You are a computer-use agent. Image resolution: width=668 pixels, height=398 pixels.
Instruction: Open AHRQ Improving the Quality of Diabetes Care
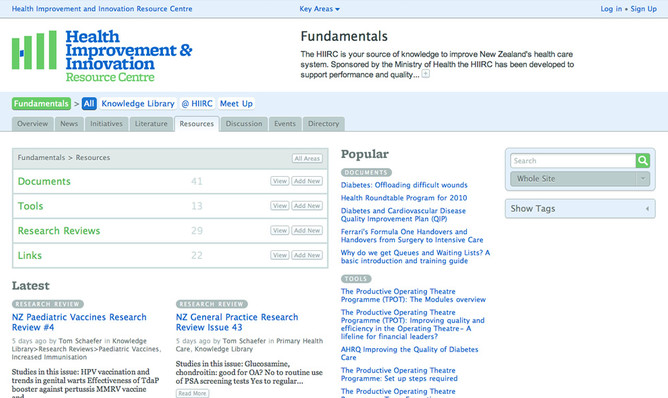[x=409, y=353]
